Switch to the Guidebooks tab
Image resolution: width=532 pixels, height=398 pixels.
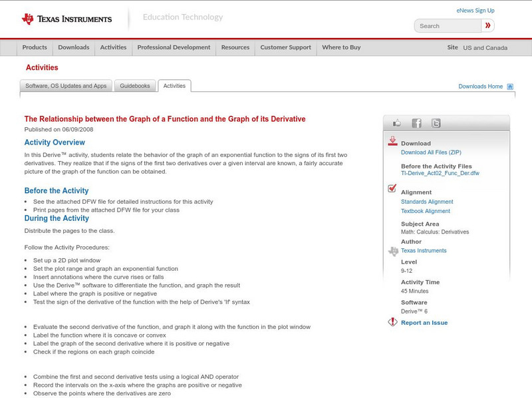[x=135, y=86]
